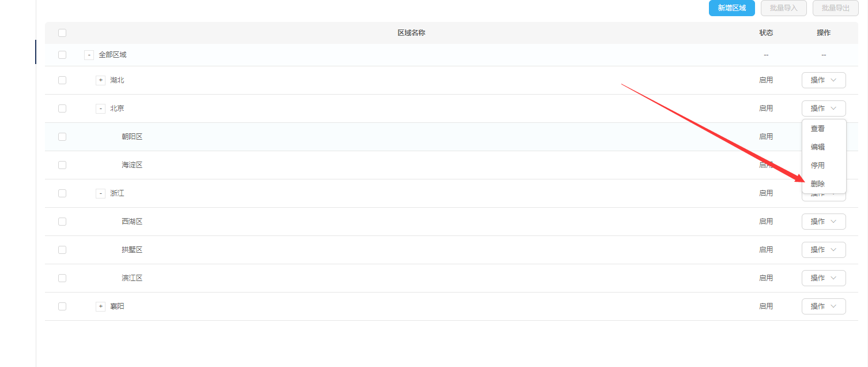Select 停用 in the dropdown menu
Image resolution: width=868 pixels, height=367 pixels.
point(818,166)
